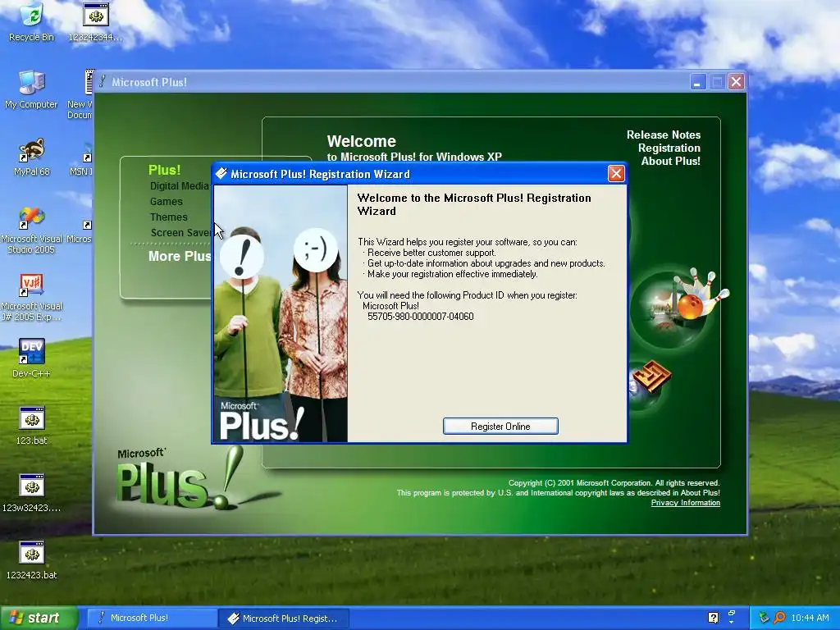Select Screen Savers in Plus! menu
Viewport: 840px width, 630px height.
coord(181,232)
